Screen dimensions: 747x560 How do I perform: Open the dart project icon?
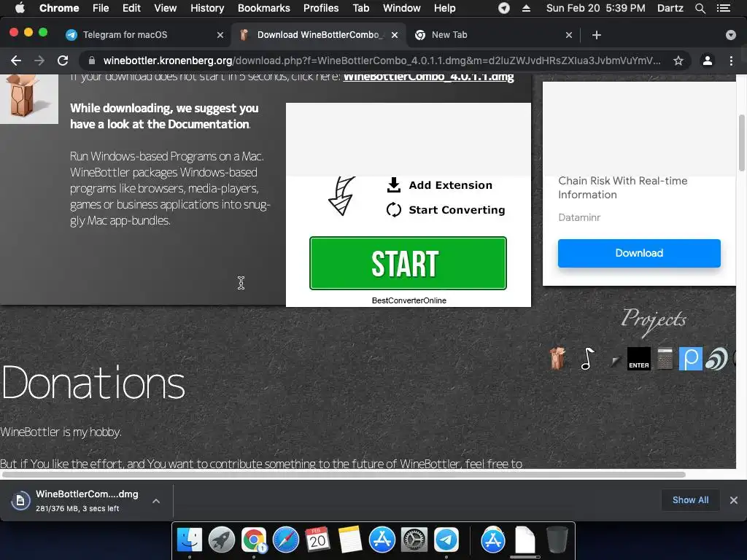tap(614, 362)
